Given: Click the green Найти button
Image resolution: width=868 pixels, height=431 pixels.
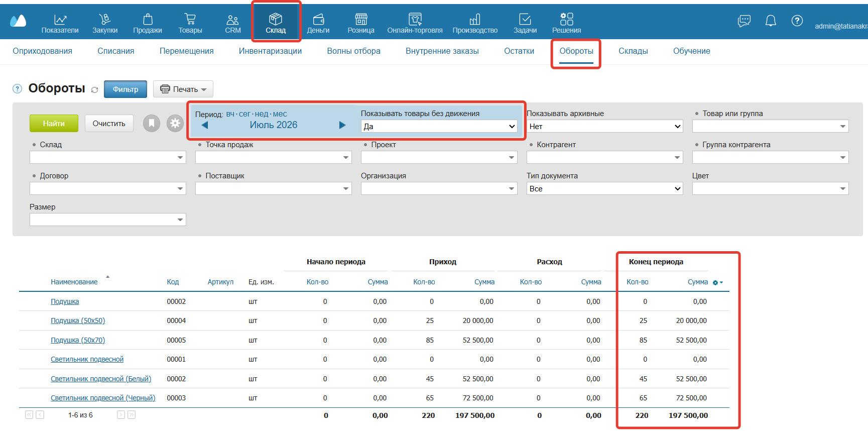Looking at the screenshot, I should point(54,123).
